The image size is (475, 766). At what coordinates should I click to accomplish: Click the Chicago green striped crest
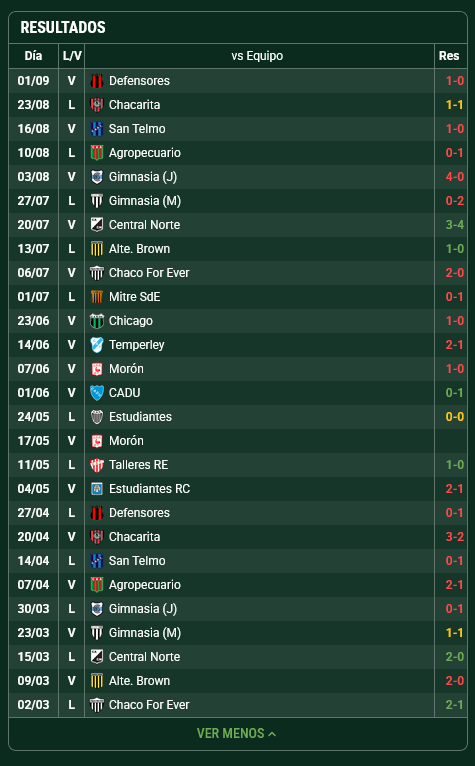pyautogui.click(x=97, y=321)
